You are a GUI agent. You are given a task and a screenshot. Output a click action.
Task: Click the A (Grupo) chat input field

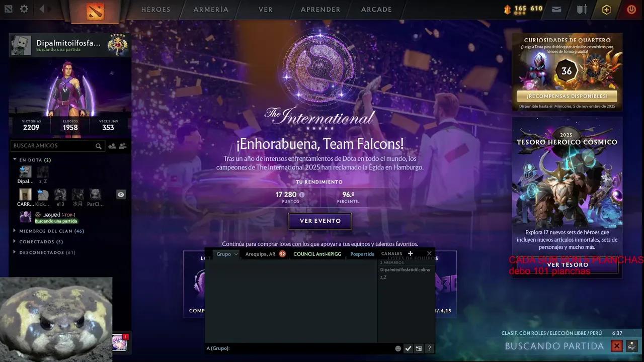pyautogui.click(x=300, y=348)
